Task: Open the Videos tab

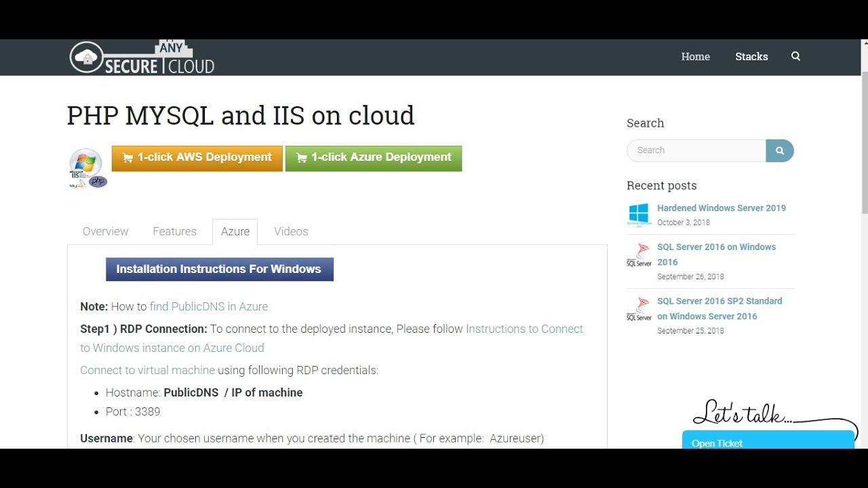Action: pyautogui.click(x=291, y=231)
